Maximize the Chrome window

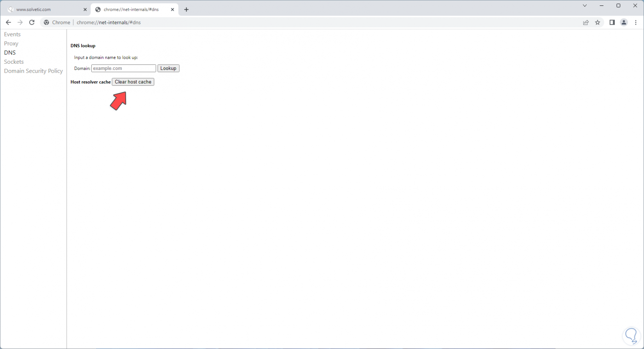pyautogui.click(x=618, y=5)
